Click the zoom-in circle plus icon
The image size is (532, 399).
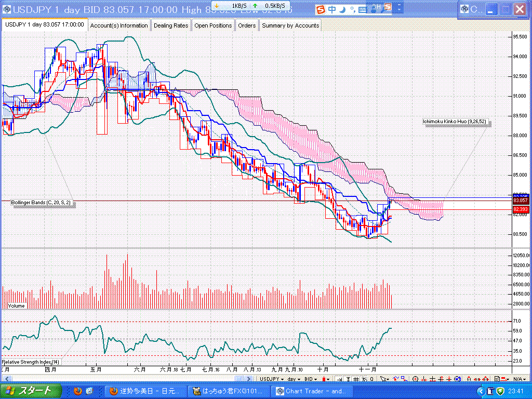pyautogui.click(x=416, y=379)
